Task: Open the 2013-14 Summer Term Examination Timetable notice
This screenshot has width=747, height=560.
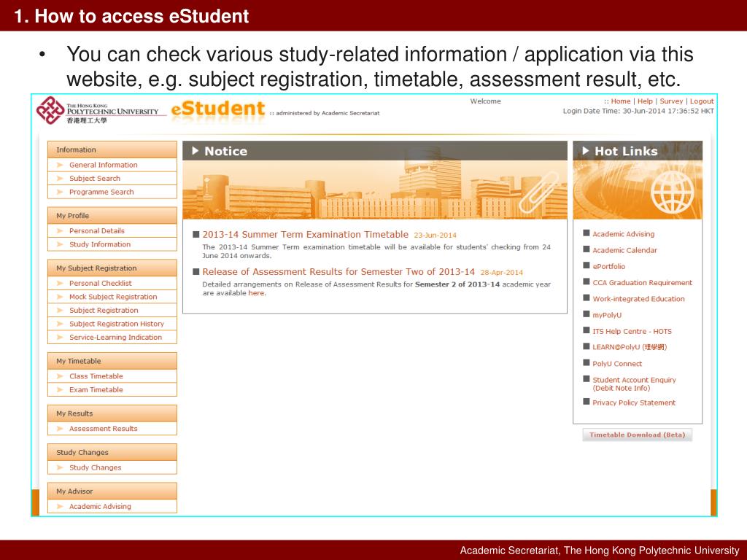Action: [x=306, y=234]
